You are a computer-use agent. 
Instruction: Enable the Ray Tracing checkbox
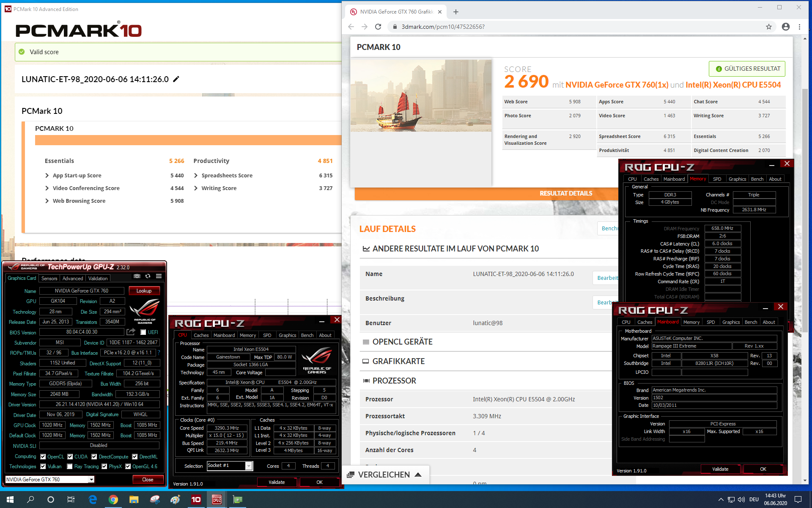[70, 467]
